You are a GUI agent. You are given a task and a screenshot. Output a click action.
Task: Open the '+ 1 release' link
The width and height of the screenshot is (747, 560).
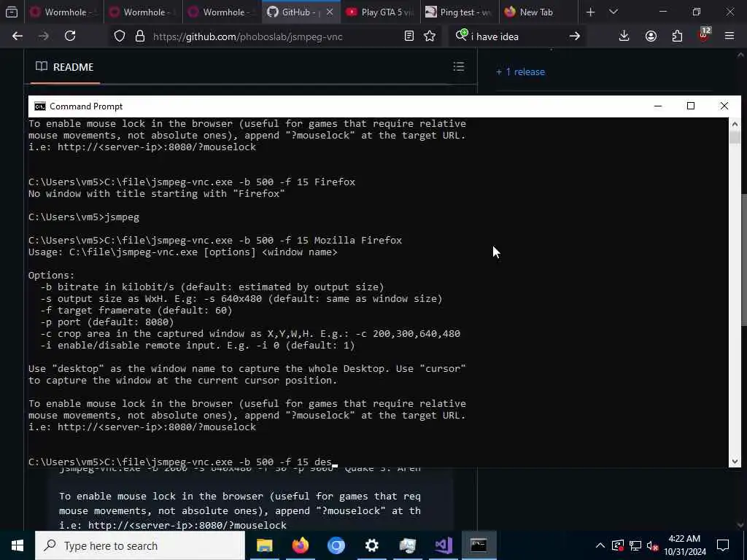tap(520, 72)
